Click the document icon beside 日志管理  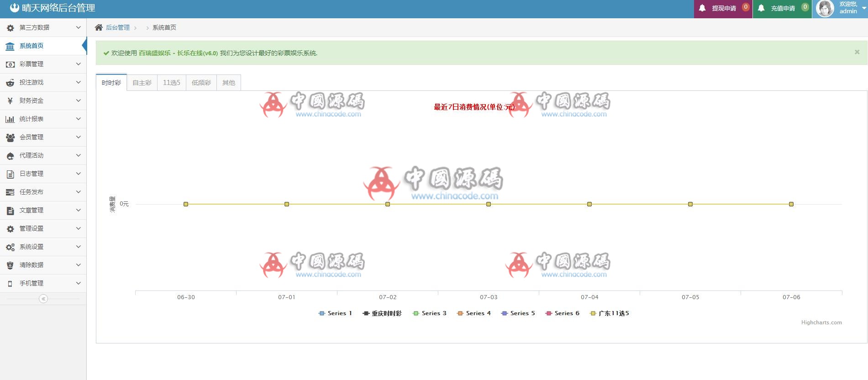tap(10, 174)
